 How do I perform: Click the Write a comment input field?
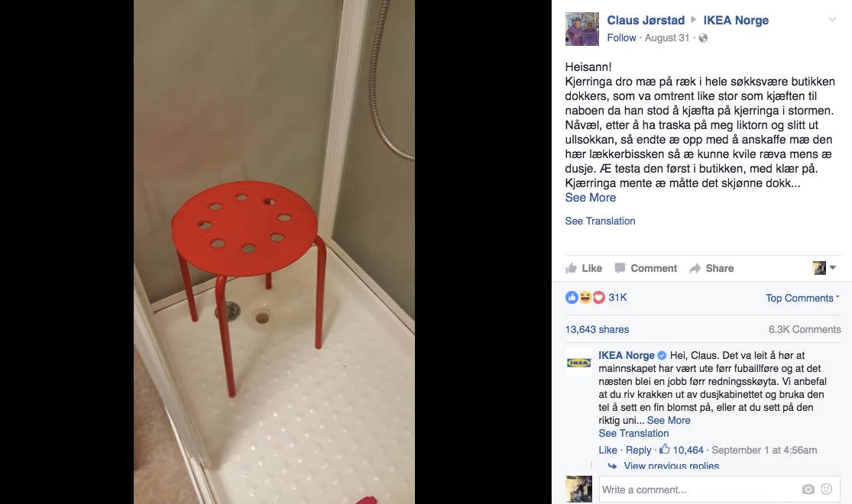pos(700,489)
